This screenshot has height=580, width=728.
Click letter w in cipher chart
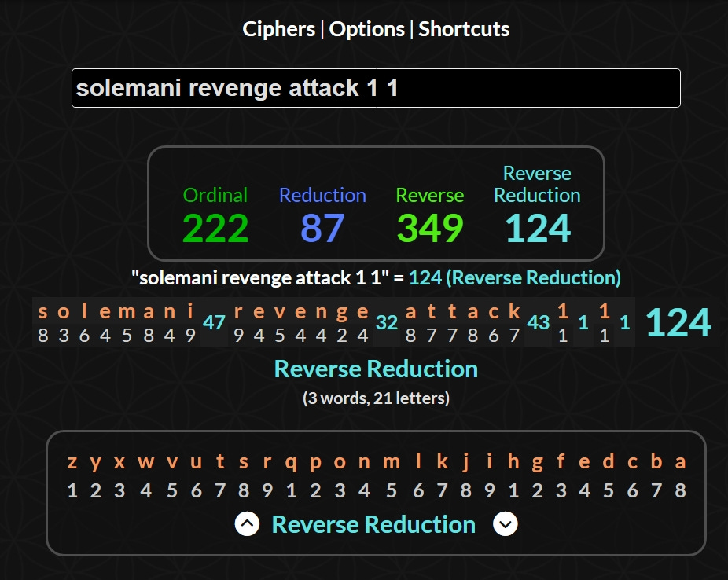point(145,462)
